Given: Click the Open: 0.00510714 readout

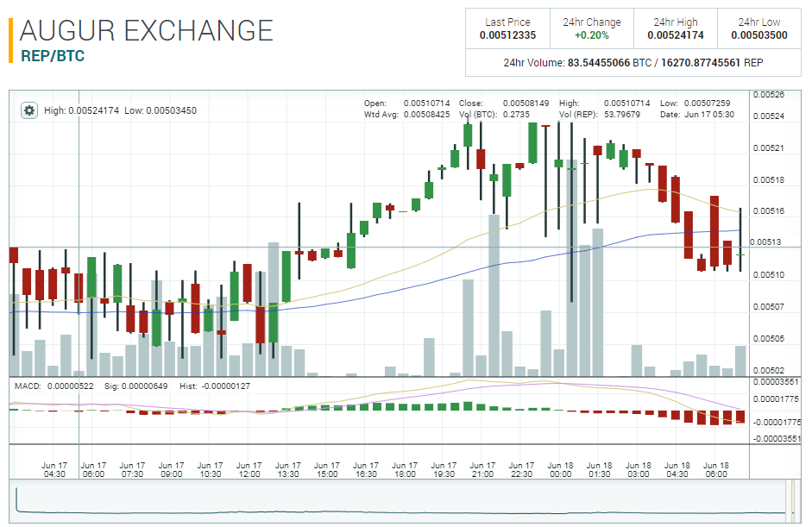Looking at the screenshot, I should click(x=407, y=103).
